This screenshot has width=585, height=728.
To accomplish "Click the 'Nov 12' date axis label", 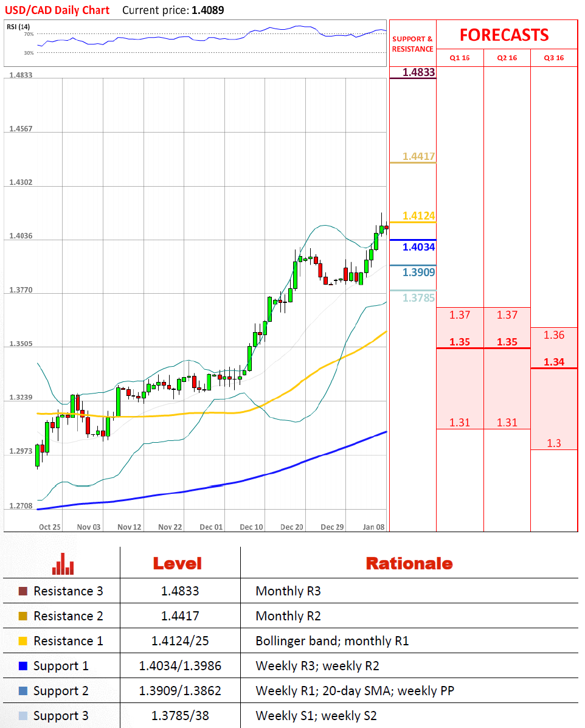I will (x=129, y=527).
